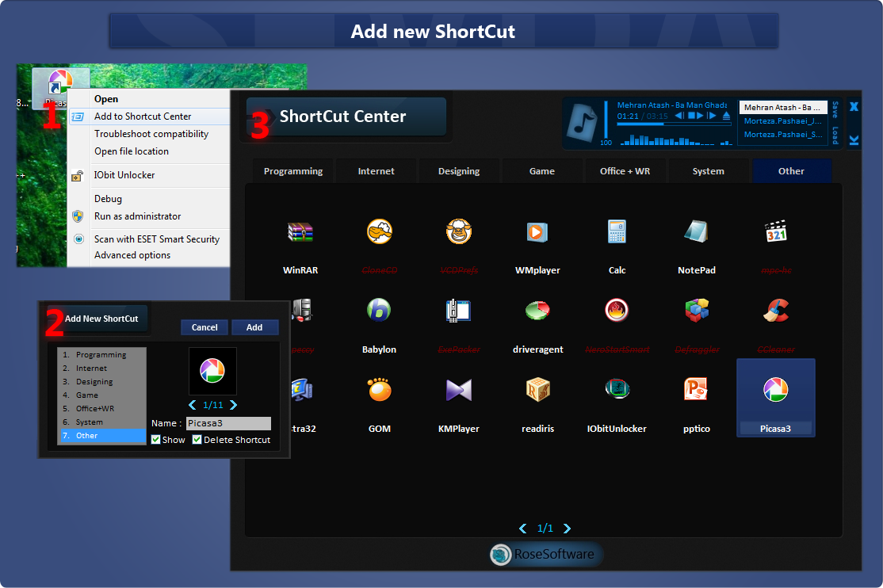The height and width of the screenshot is (588, 883).
Task: Click the eject button in player
Action: 726,116
